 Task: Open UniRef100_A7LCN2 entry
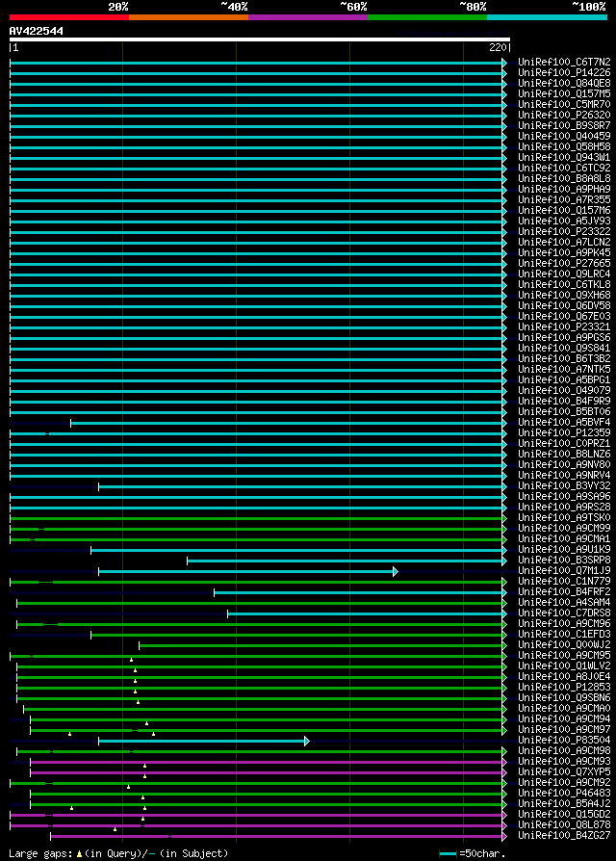[x=564, y=242]
